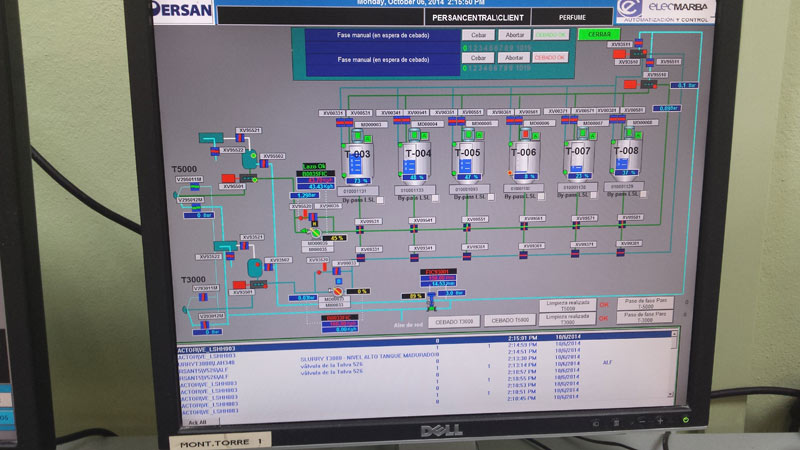Click the teal hopper above T5000 vessel

(211, 138)
